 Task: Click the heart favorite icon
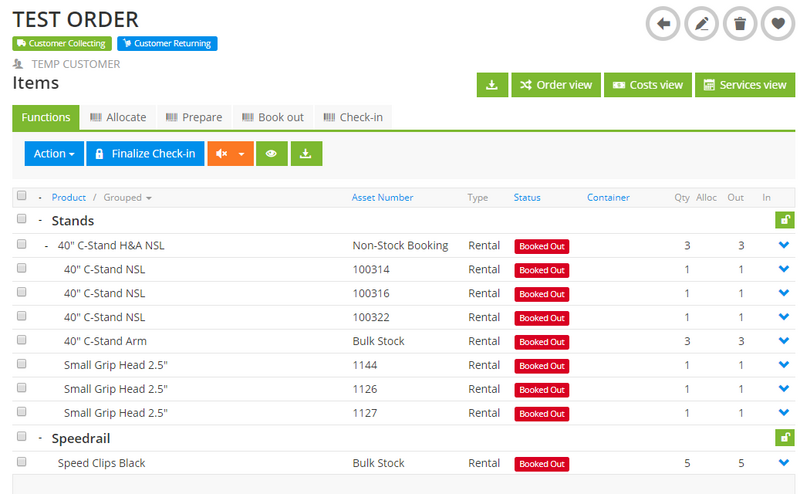click(777, 23)
